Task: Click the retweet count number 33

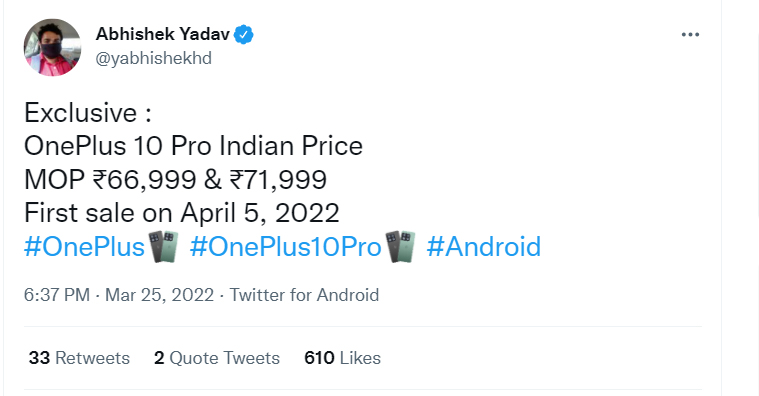Action: [x=39, y=358]
